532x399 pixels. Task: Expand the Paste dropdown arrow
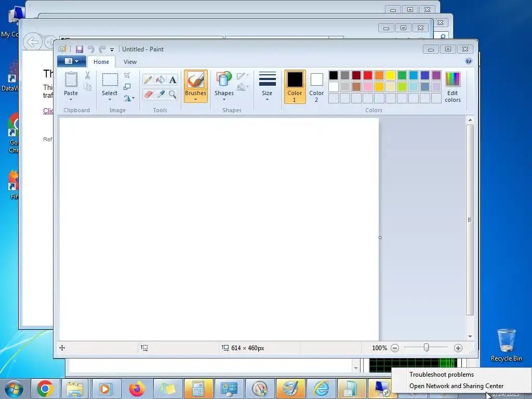(71, 99)
